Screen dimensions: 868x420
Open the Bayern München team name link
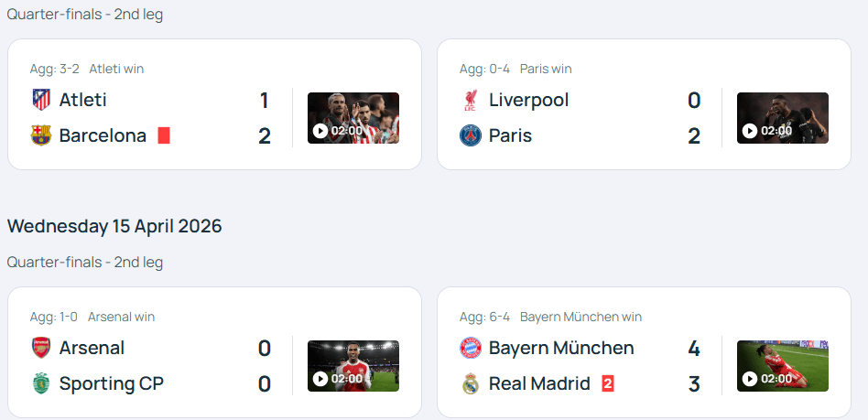pyautogui.click(x=561, y=348)
